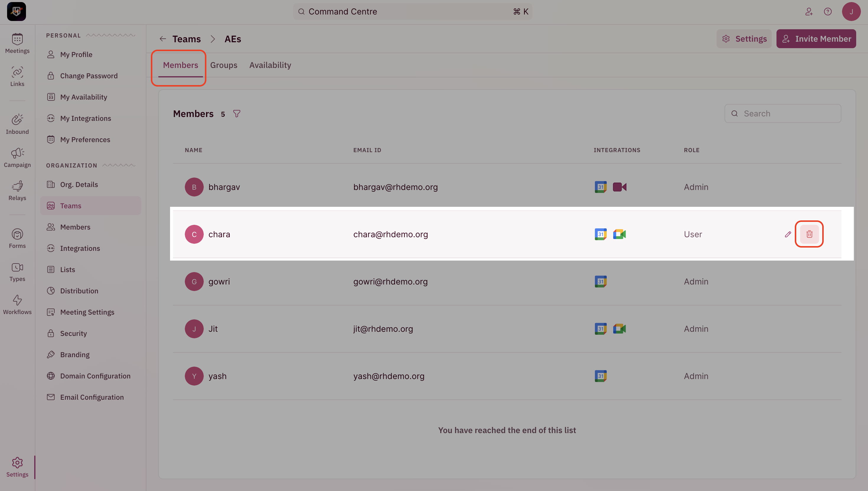Open the Links section
This screenshot has height=491, width=868.
pyautogui.click(x=17, y=77)
